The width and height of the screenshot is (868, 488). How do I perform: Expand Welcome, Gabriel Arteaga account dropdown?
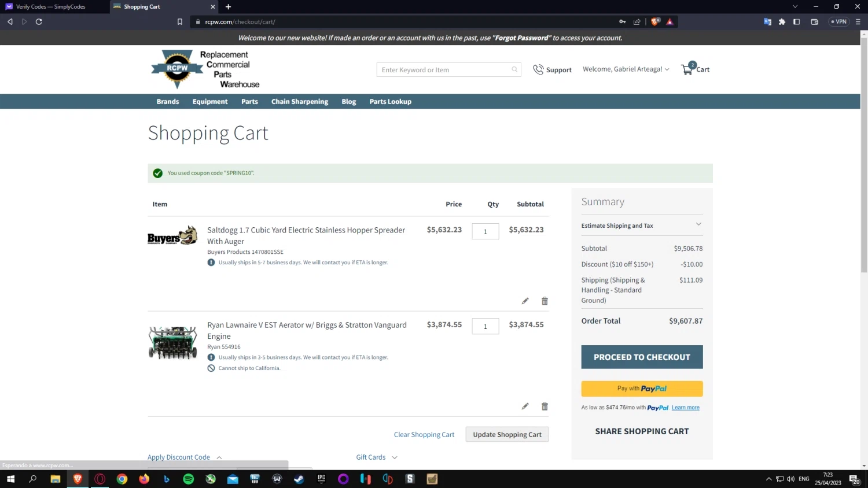point(626,69)
